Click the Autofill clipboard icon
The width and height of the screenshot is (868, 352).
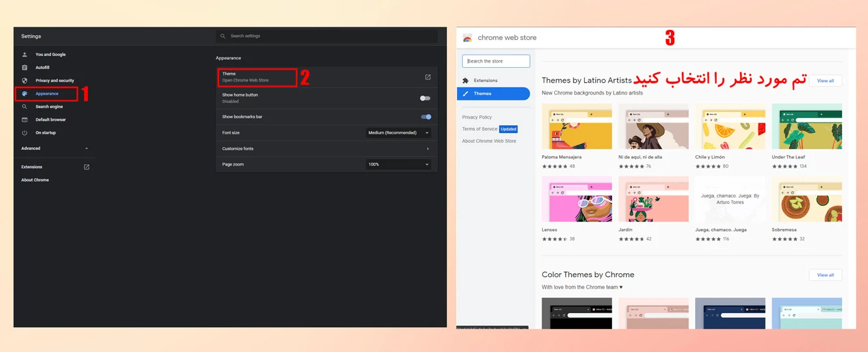tap(25, 68)
